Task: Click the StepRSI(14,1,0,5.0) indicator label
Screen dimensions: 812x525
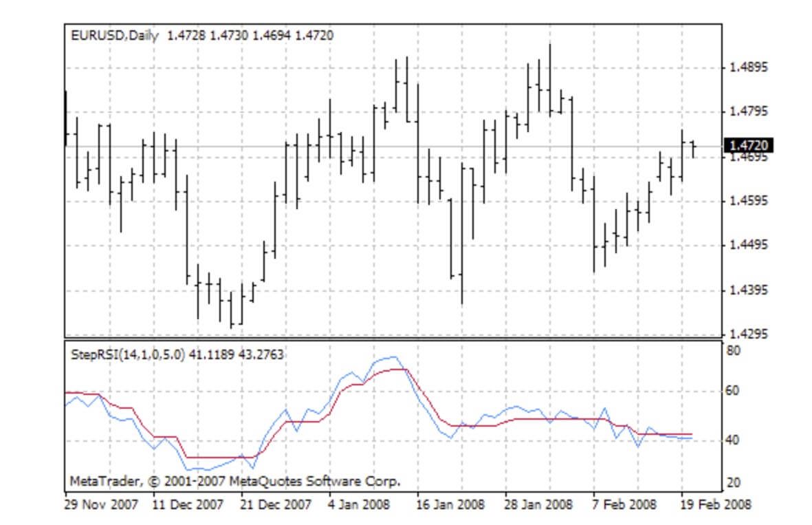Action: tap(127, 355)
